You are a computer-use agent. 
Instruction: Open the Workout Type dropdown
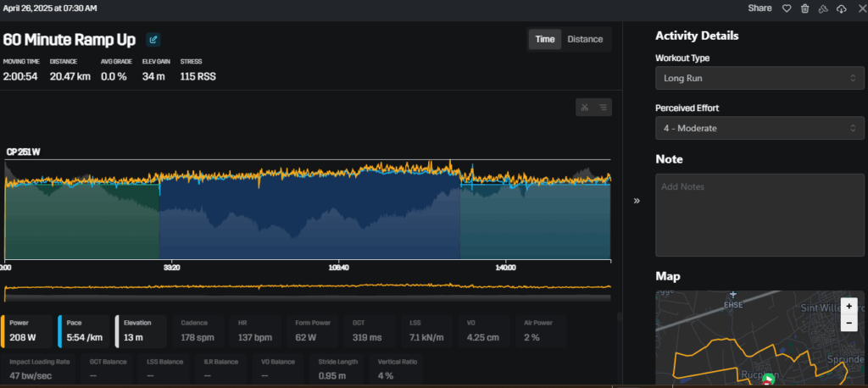tap(759, 78)
